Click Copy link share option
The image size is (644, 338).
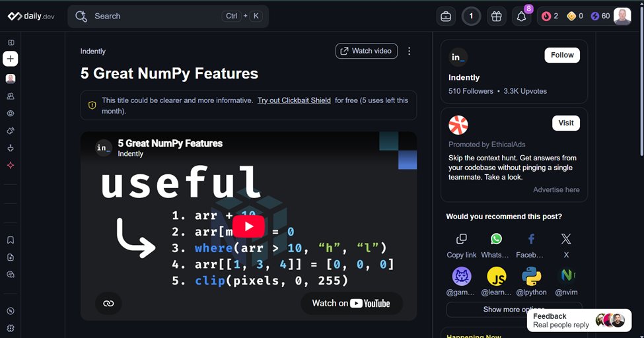[x=462, y=245]
